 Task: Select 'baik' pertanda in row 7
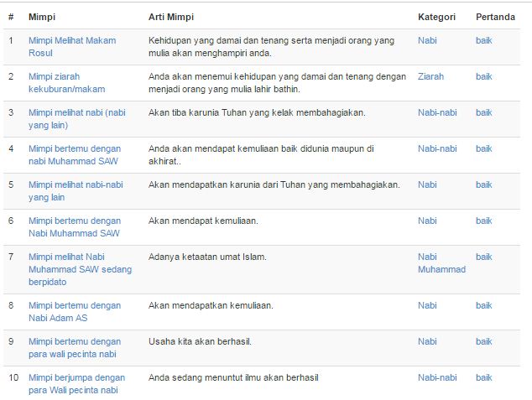point(484,257)
